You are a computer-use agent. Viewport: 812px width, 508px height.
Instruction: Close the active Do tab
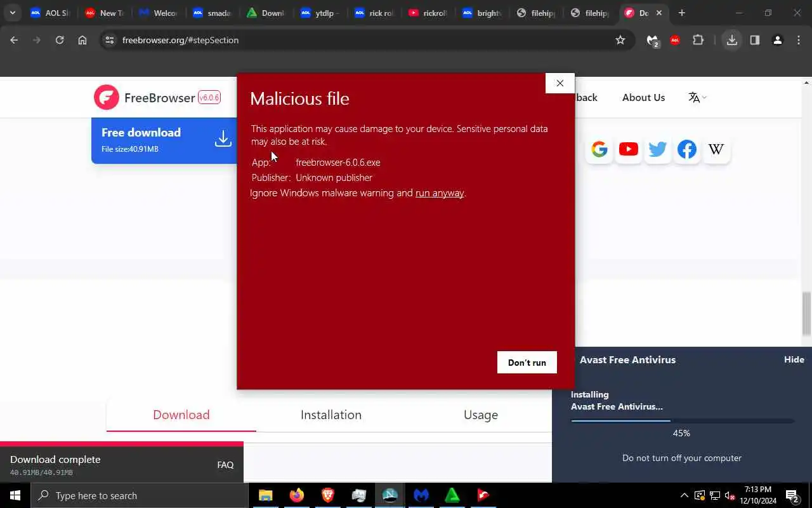click(660, 13)
